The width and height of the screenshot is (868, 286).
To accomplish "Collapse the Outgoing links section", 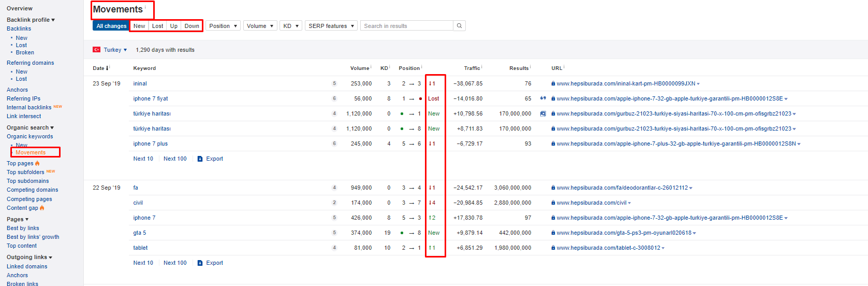I will (x=30, y=257).
